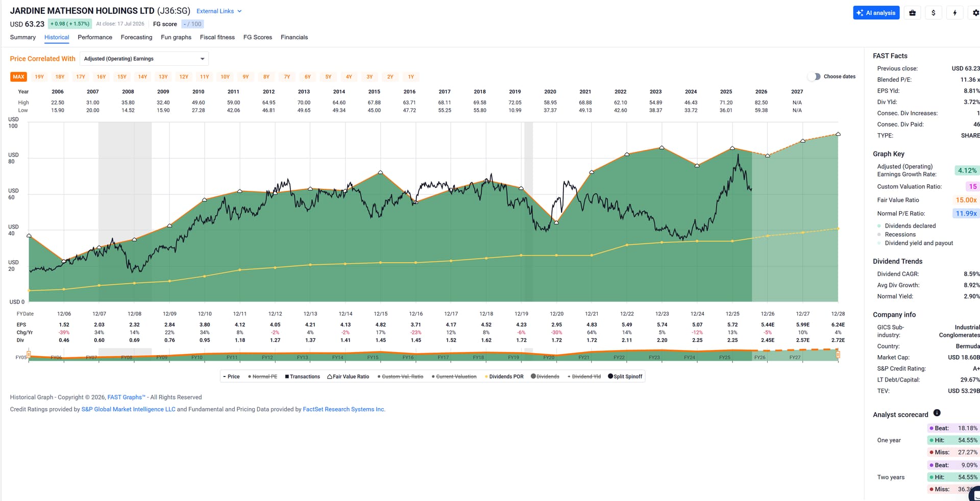
Task: Open the briefcase portfolio icon
Action: (x=912, y=13)
